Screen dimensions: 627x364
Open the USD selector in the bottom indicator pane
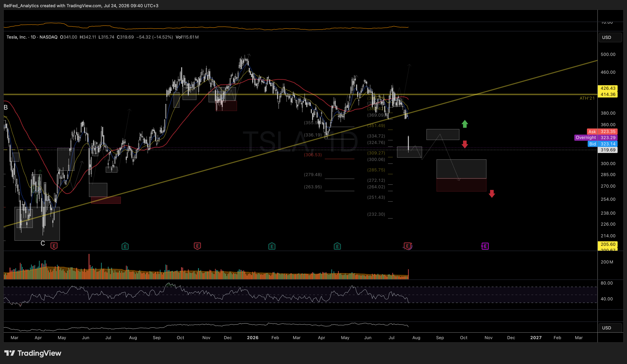pyautogui.click(x=610, y=328)
